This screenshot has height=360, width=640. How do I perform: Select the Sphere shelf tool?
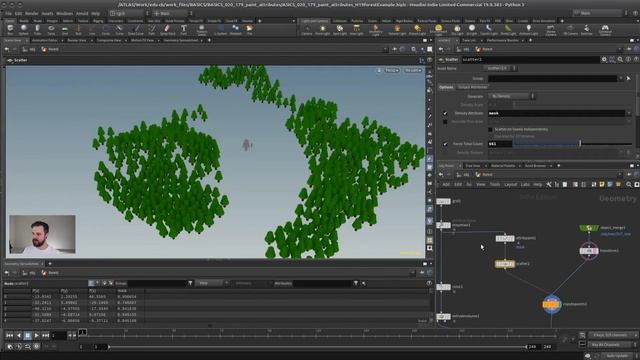point(24,29)
